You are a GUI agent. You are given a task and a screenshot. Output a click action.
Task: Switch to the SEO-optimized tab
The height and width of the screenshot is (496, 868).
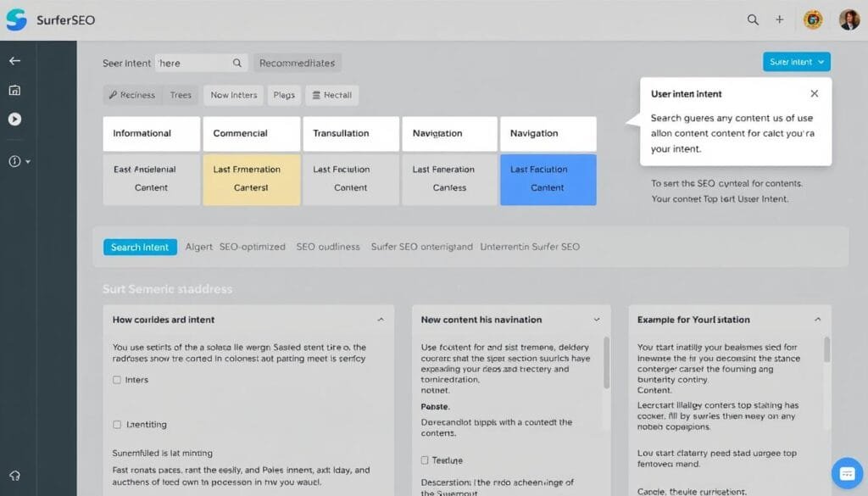click(x=252, y=247)
